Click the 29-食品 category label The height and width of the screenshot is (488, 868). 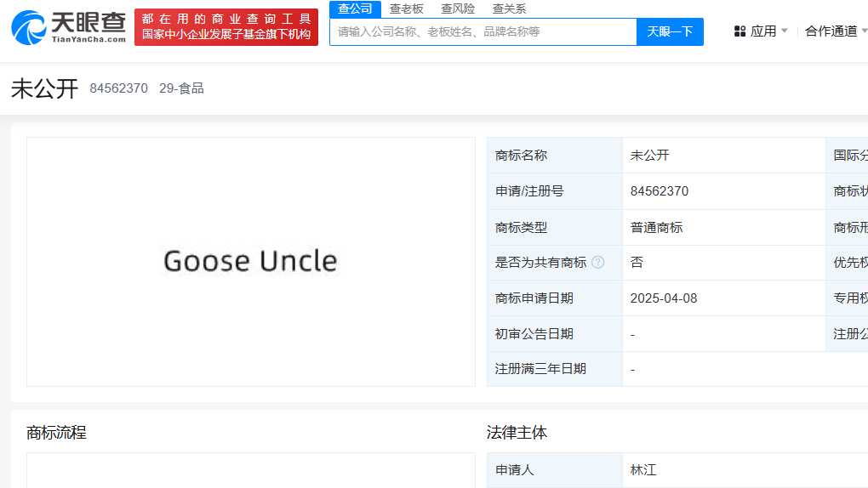point(181,88)
